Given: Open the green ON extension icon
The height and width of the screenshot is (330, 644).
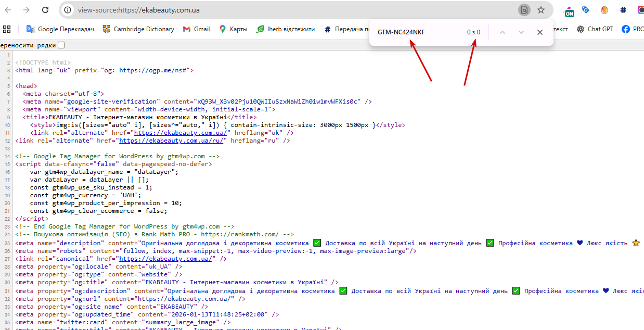Looking at the screenshot, I should pos(569,10).
